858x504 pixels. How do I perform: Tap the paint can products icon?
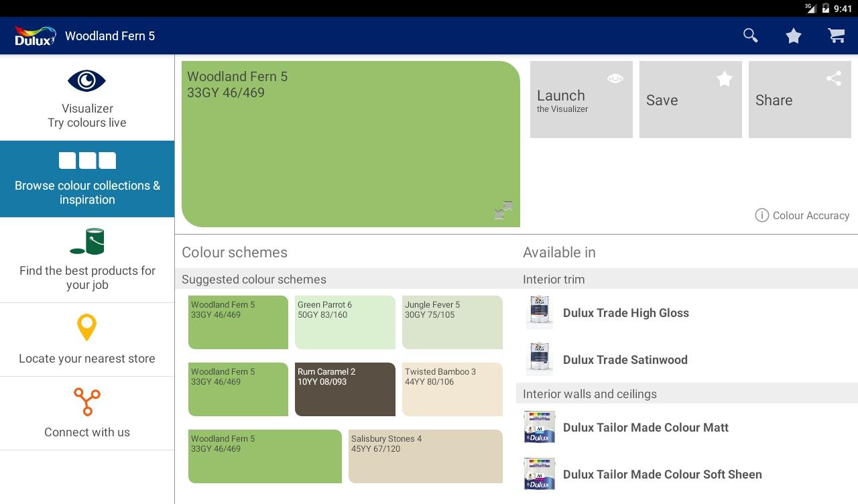[87, 241]
